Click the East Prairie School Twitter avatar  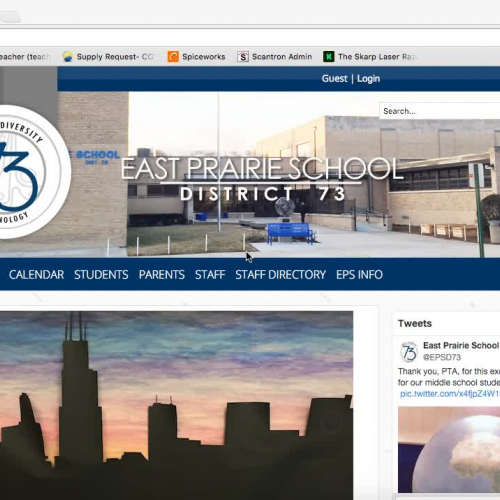[x=409, y=352]
